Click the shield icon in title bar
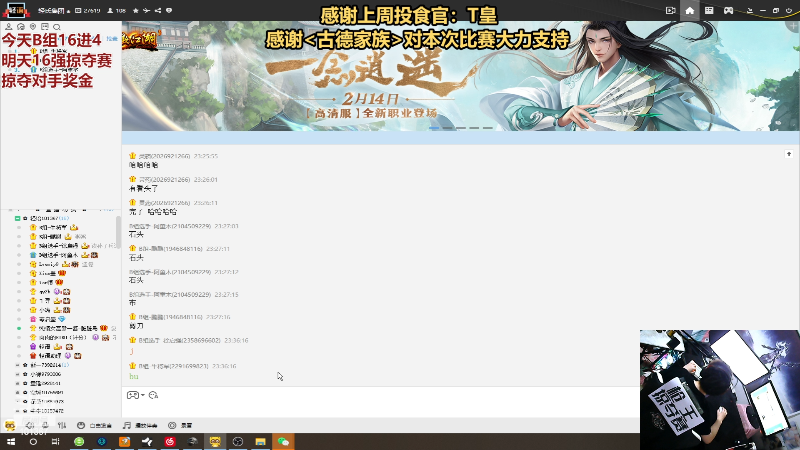Screen dimensions: 800x450 click(169, 10)
